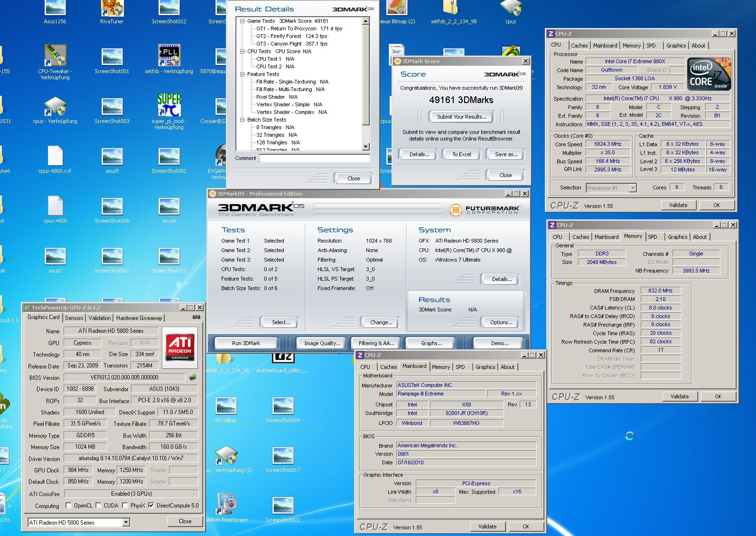Open Graphics tab in CPU-Z Mainboard window

(x=485, y=367)
